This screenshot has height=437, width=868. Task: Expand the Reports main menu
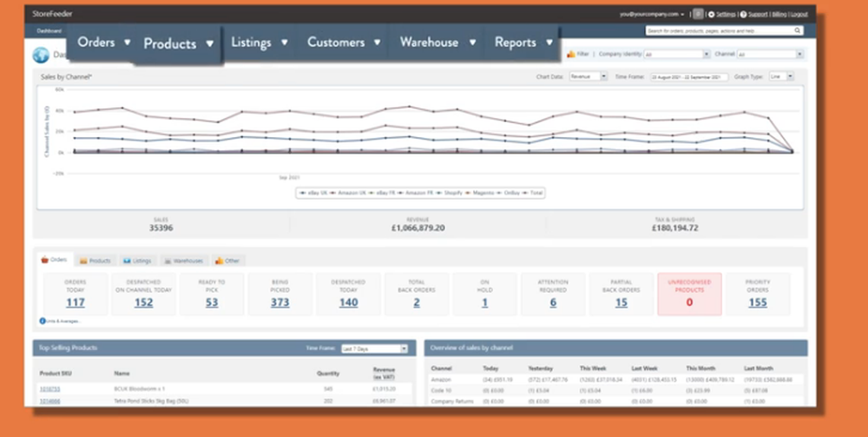click(x=523, y=42)
